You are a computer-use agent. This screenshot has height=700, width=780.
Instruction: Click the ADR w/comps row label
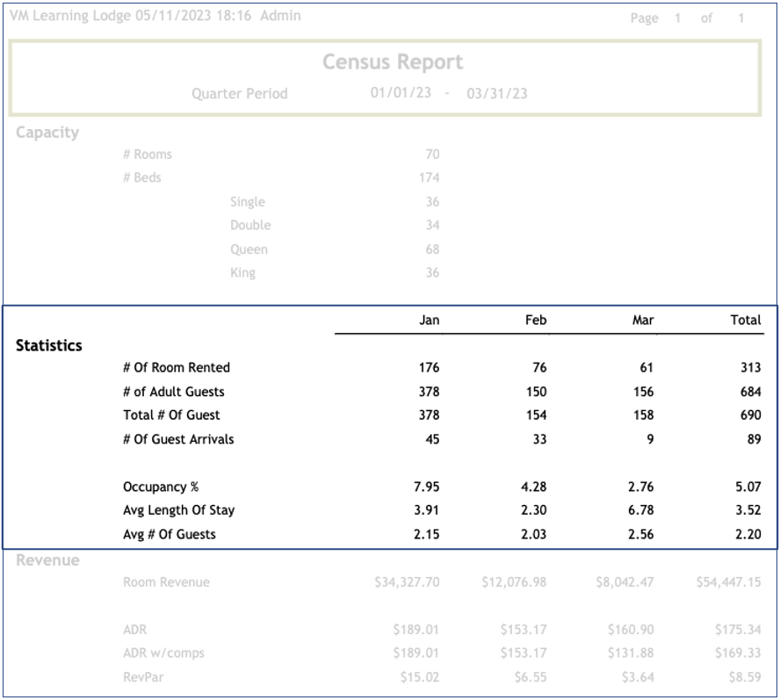163,653
